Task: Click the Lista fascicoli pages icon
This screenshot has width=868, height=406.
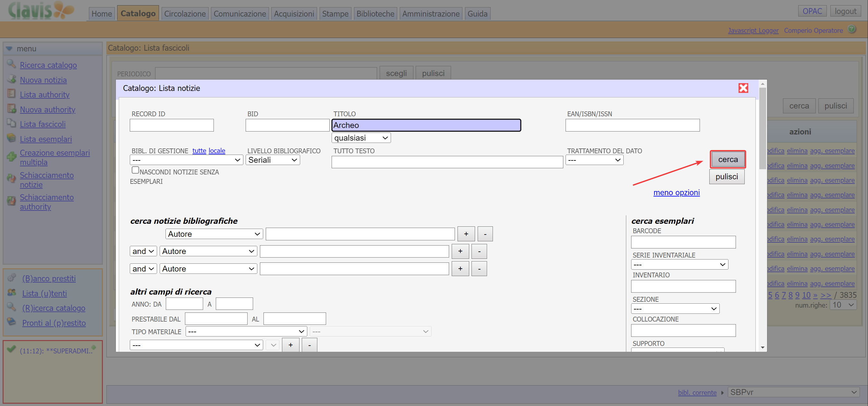Action: [x=11, y=124]
